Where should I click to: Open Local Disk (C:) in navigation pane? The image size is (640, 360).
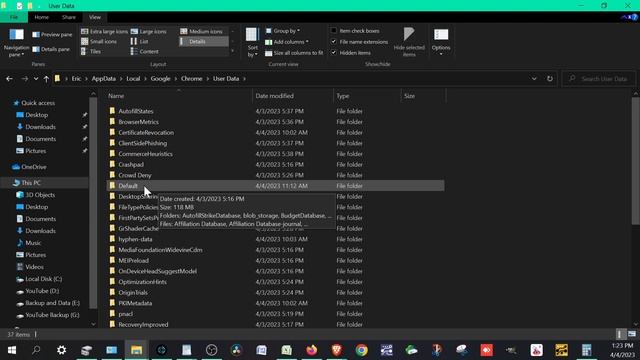pos(43,279)
